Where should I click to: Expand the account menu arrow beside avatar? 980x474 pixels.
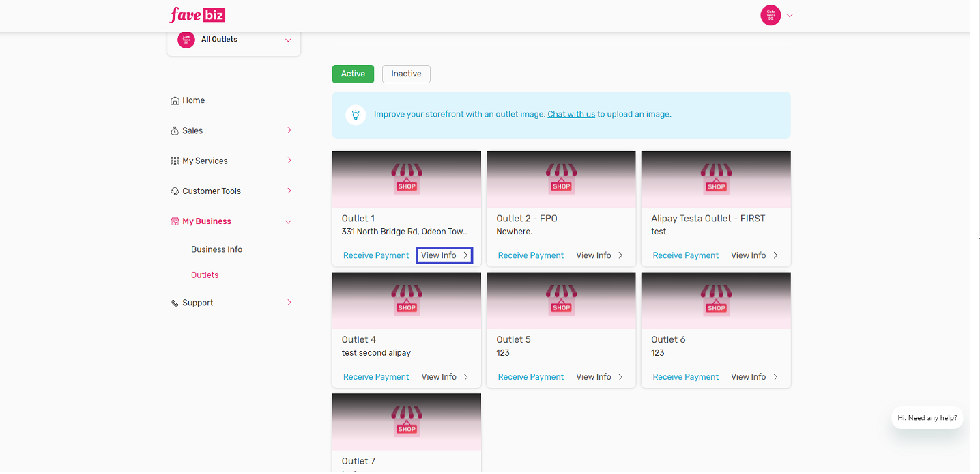pyautogui.click(x=790, y=15)
